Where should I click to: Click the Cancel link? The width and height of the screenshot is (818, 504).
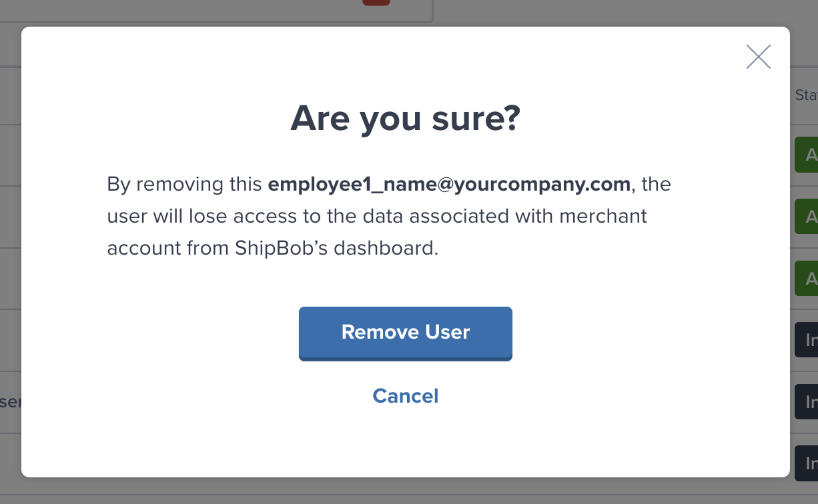pos(405,396)
